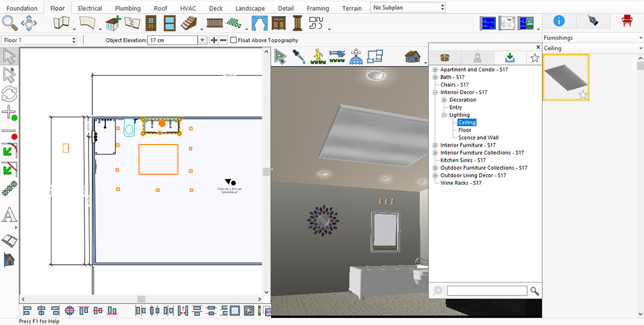
Task: Click the plus button beside Object Elevation
Action: pyautogui.click(x=214, y=40)
